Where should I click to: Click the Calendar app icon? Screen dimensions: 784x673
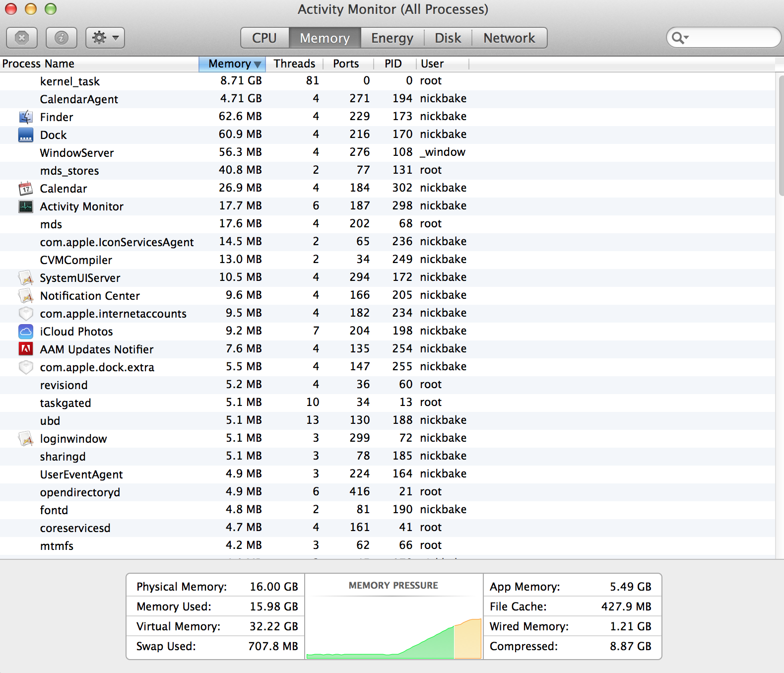click(26, 189)
